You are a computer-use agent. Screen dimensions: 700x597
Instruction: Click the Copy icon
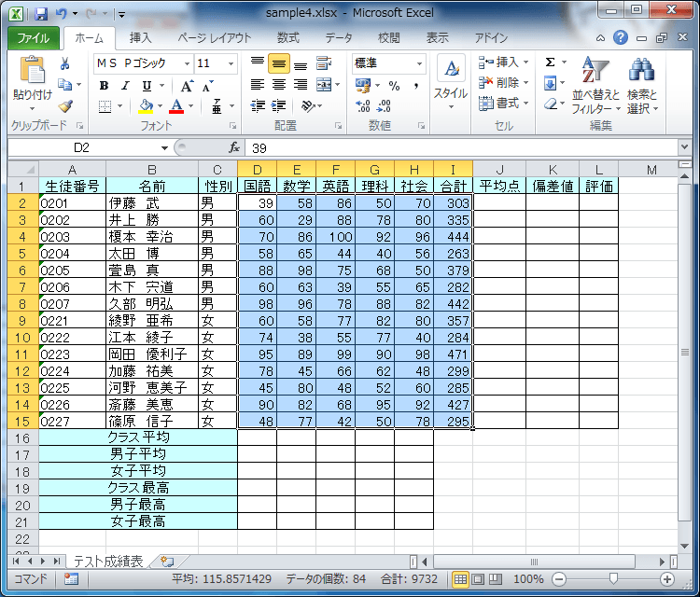tap(64, 84)
